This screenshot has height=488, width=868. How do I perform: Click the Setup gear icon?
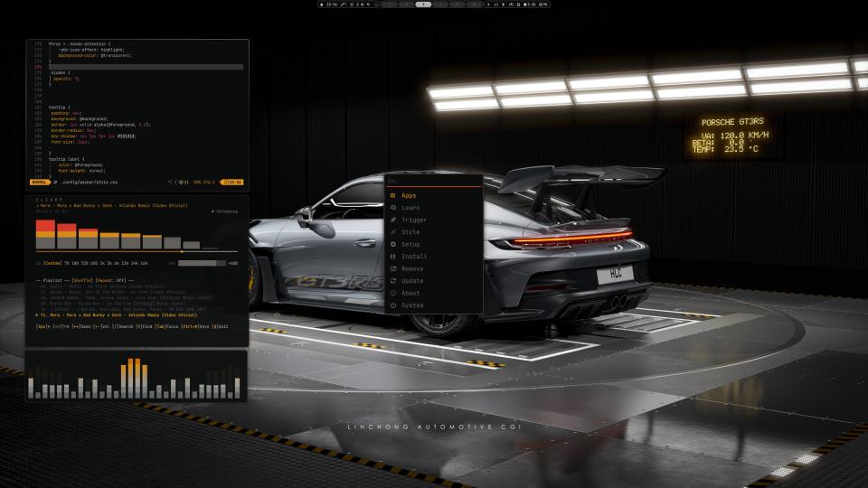click(392, 244)
